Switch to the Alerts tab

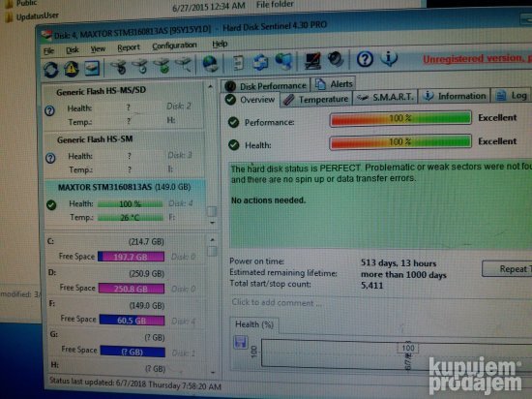pyautogui.click(x=334, y=84)
